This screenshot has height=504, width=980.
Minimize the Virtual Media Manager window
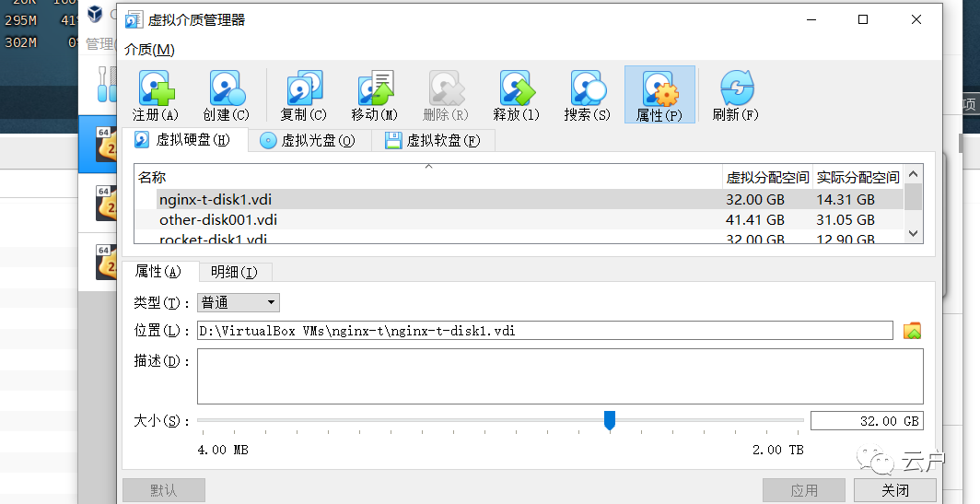point(811,20)
